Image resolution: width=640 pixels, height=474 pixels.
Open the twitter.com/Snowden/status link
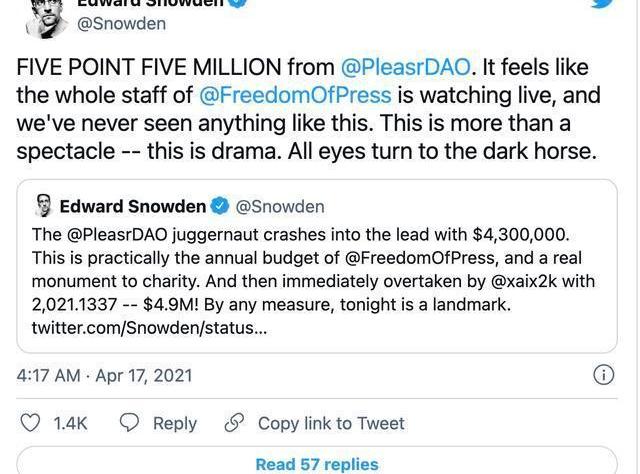(149, 328)
